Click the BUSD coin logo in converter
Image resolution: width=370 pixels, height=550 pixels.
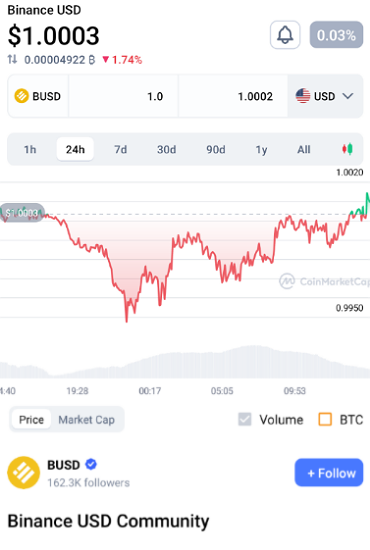pyautogui.click(x=21, y=96)
